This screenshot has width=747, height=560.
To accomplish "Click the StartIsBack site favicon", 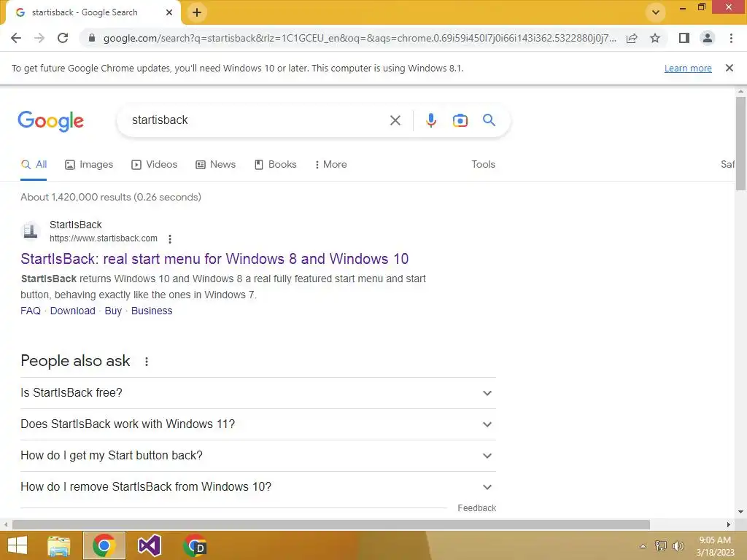I will [31, 231].
